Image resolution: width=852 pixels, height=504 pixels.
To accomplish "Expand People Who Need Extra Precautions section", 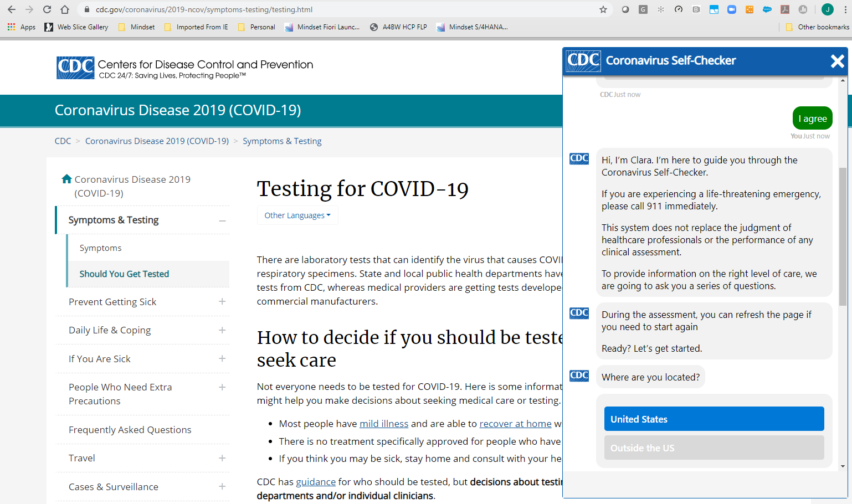I will pos(222,387).
